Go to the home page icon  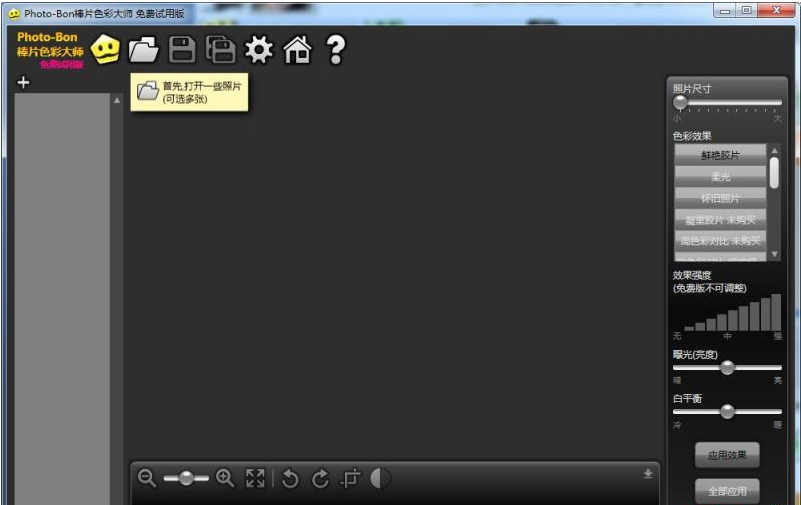(x=297, y=50)
